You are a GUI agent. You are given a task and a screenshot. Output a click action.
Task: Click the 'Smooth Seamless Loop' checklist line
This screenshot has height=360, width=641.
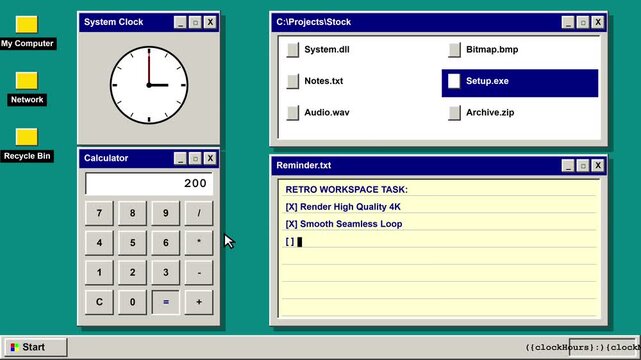[x=344, y=224]
